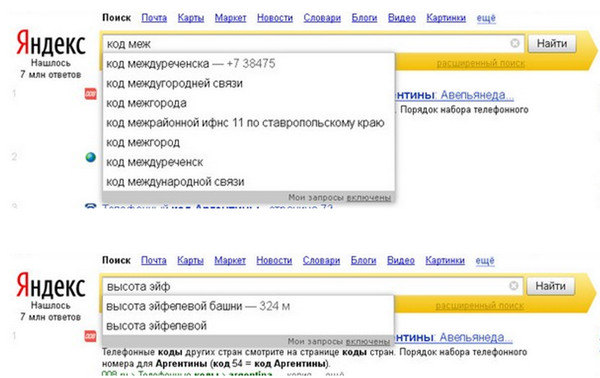Click the Найти button next to 'код меж'
The image size is (600, 378).
coord(552,44)
